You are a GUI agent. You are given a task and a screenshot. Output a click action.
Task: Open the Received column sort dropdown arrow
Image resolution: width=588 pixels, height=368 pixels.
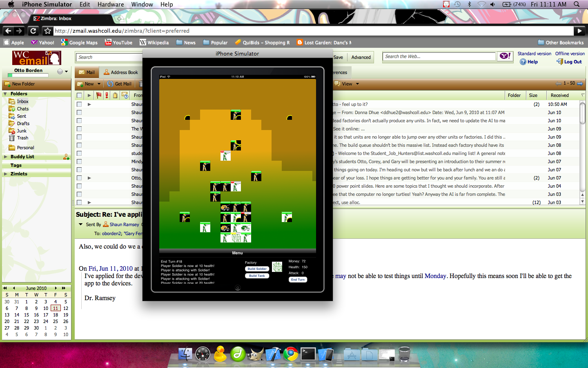[583, 95]
